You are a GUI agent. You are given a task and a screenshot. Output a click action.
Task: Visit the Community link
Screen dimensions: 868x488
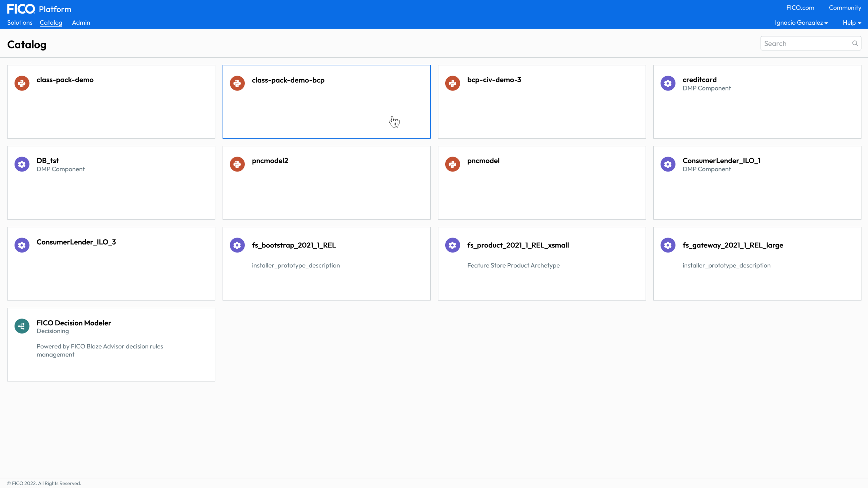point(845,8)
